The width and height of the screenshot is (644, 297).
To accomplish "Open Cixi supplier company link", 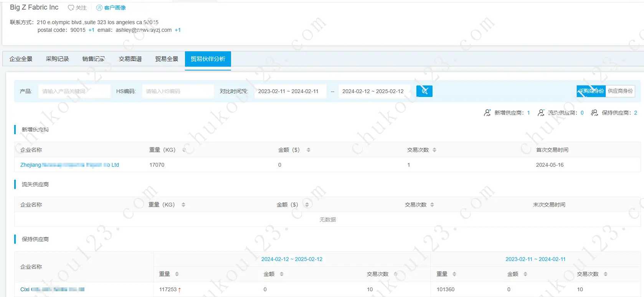I will click(x=52, y=289).
